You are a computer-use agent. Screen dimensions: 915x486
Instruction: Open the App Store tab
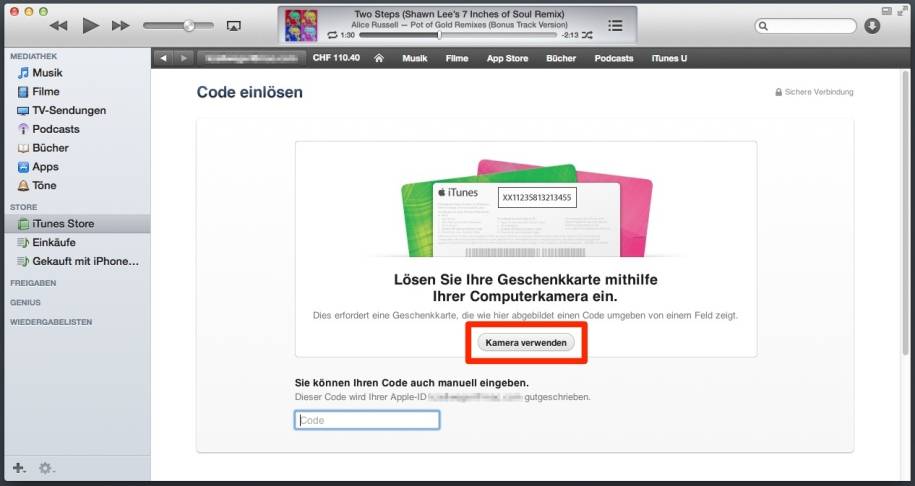(x=507, y=58)
